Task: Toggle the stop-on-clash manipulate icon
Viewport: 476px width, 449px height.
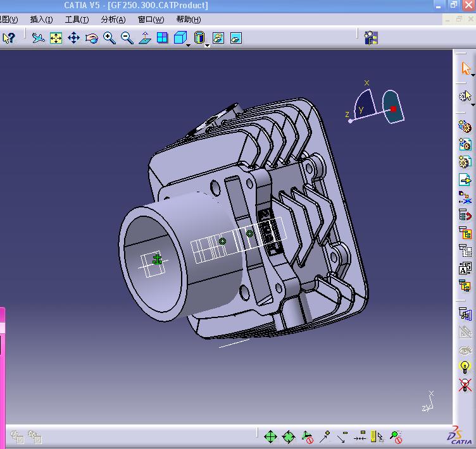Action: [307, 437]
